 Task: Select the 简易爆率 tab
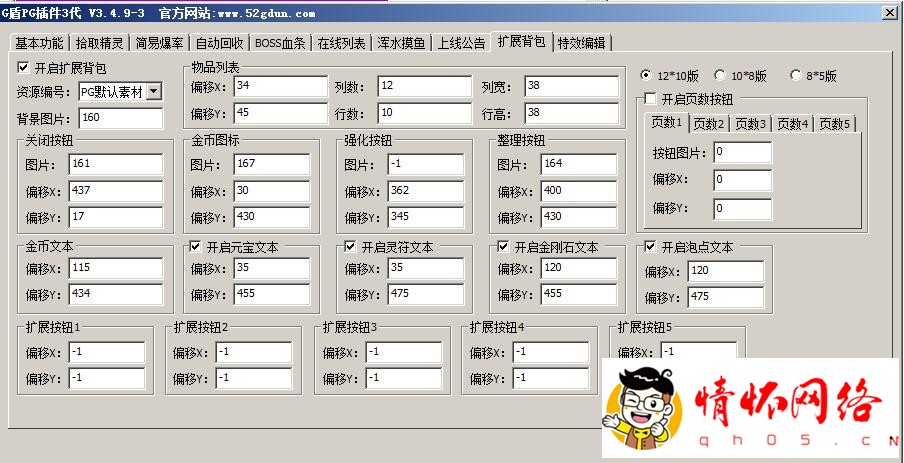pos(160,43)
